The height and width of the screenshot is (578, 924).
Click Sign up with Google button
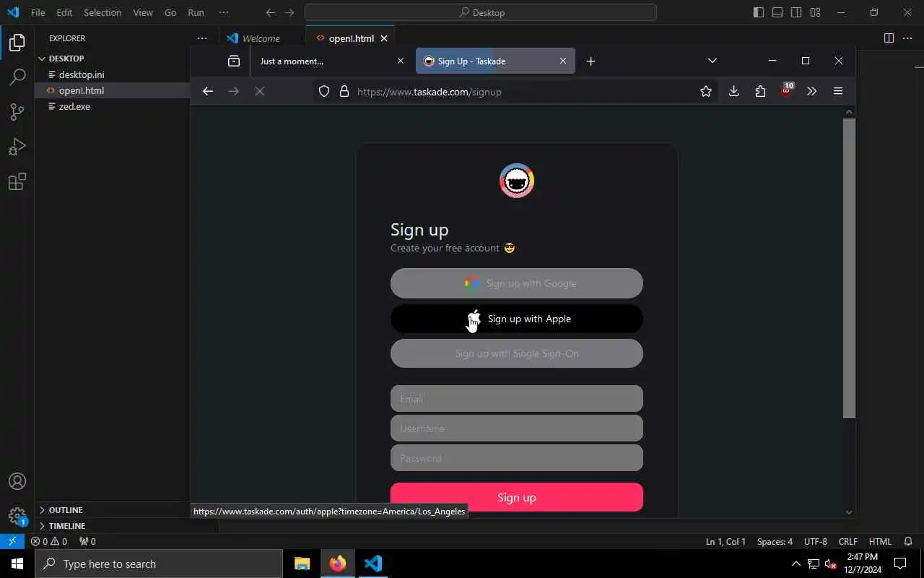click(x=517, y=283)
